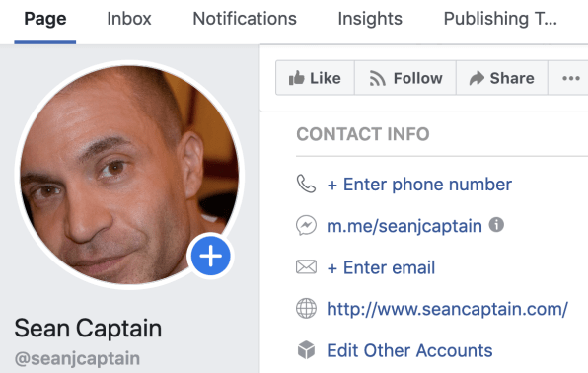The image size is (588, 373).
Task: Switch to the Inbox tab
Action: 129,19
